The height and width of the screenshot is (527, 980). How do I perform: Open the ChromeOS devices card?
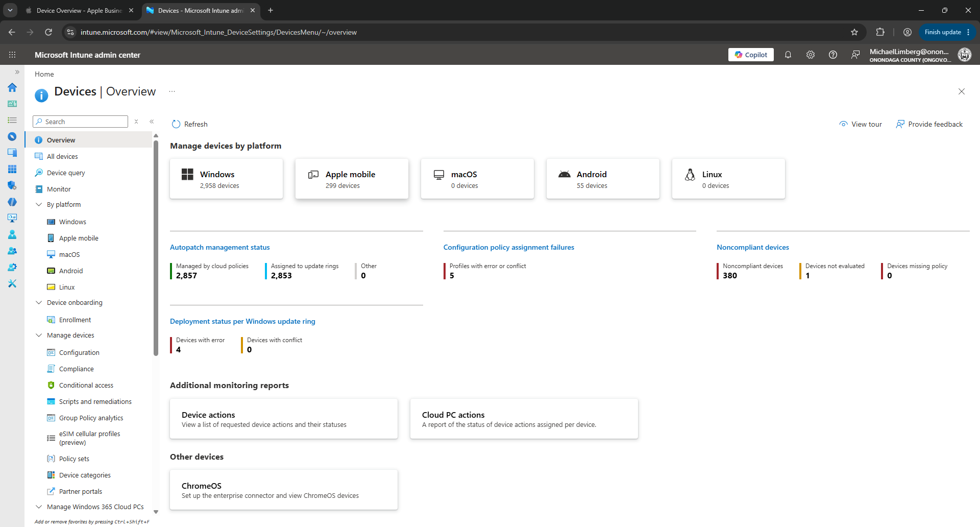coord(284,490)
